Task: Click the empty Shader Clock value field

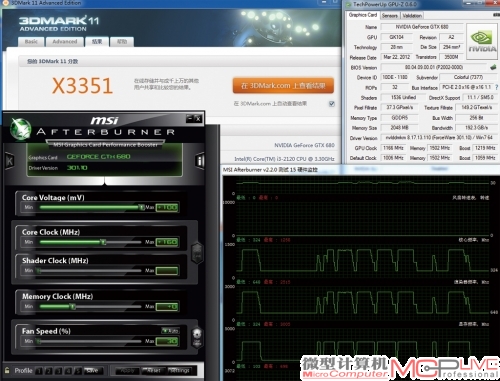Action: pos(167,270)
